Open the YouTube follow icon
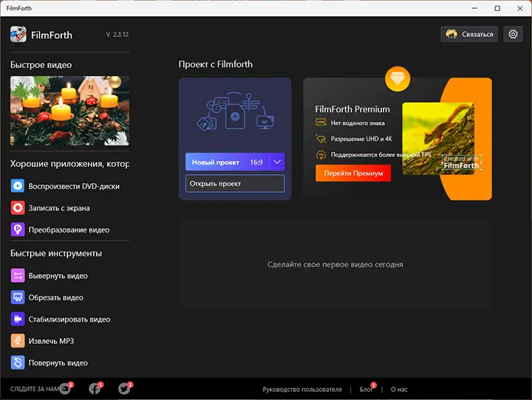 [x=65, y=388]
